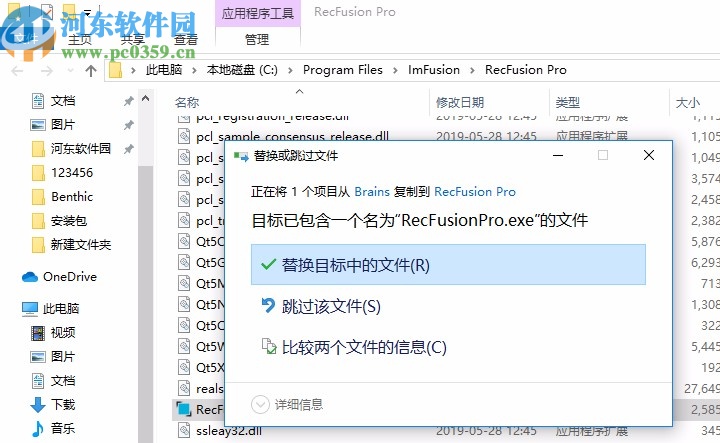This screenshot has width=720, height=443.
Task: Choose Compare info for both files (比较两个文件的信息)
Action: pos(364,347)
